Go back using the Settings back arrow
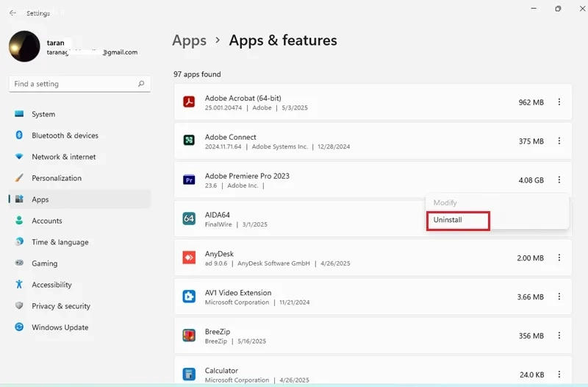588x387 pixels. point(12,13)
